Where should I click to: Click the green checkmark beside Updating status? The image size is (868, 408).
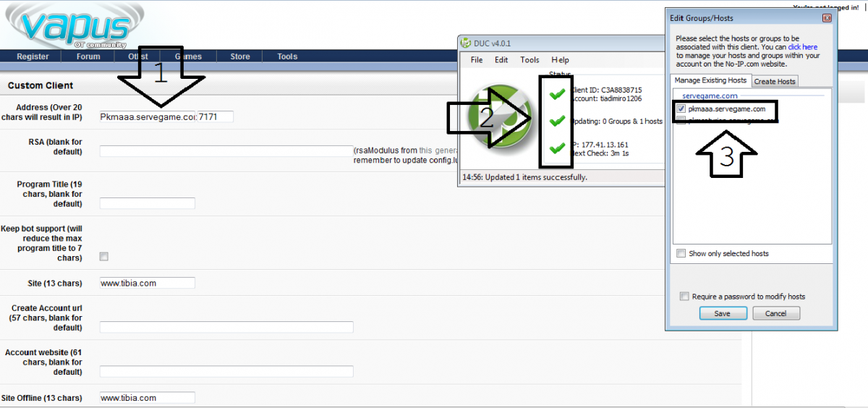click(x=556, y=121)
